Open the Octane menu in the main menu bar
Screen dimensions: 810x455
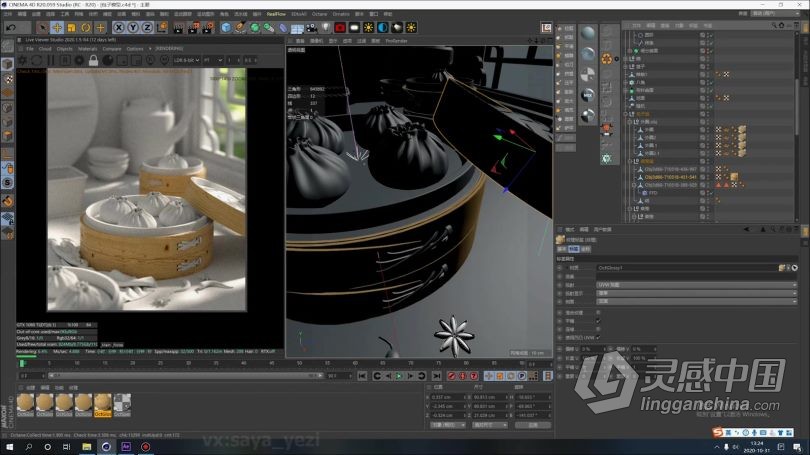319,14
